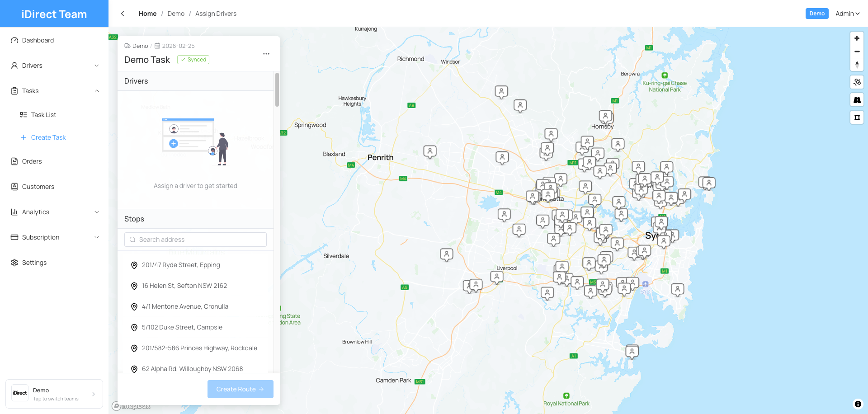Viewport: 868px width, 414px height.
Task: Toggle satellite map view
Action: coord(857,82)
